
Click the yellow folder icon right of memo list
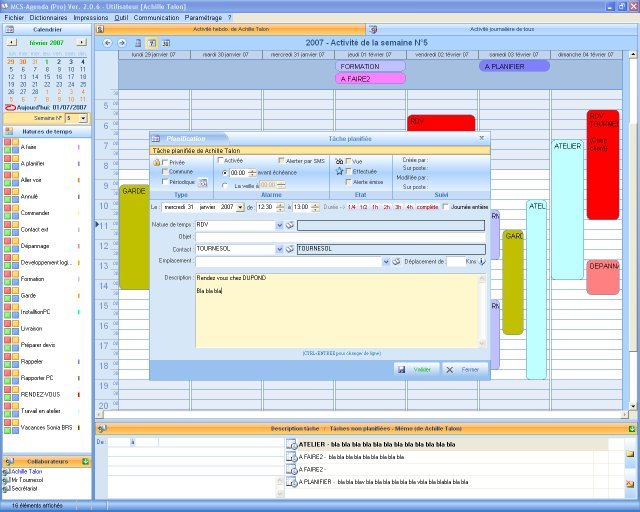coord(630,454)
